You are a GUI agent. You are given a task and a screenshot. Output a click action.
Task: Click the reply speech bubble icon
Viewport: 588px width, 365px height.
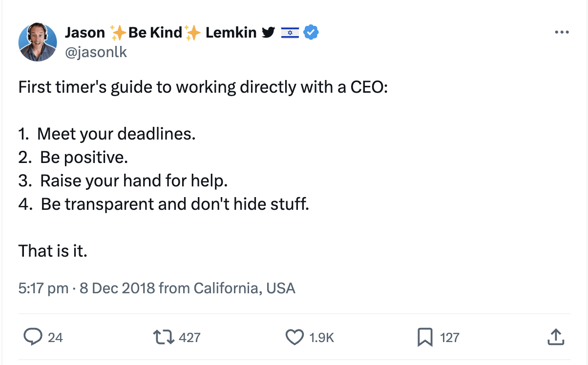(33, 337)
